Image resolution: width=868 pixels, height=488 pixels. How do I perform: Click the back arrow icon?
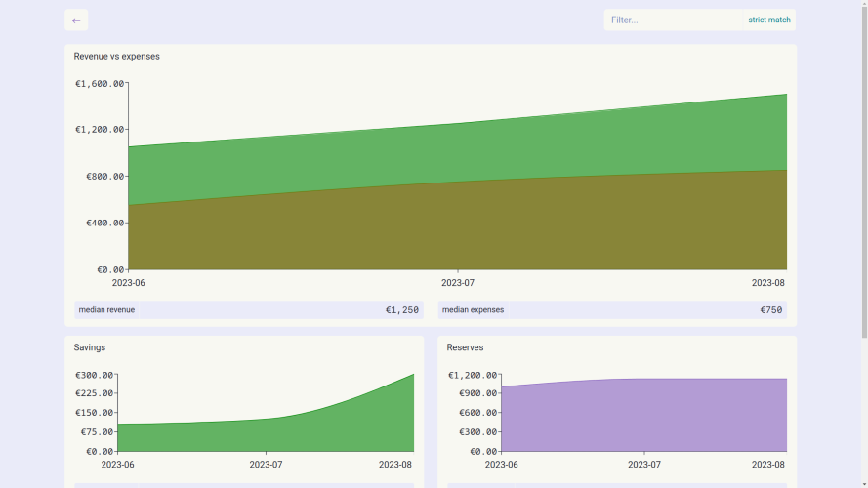[x=76, y=20]
